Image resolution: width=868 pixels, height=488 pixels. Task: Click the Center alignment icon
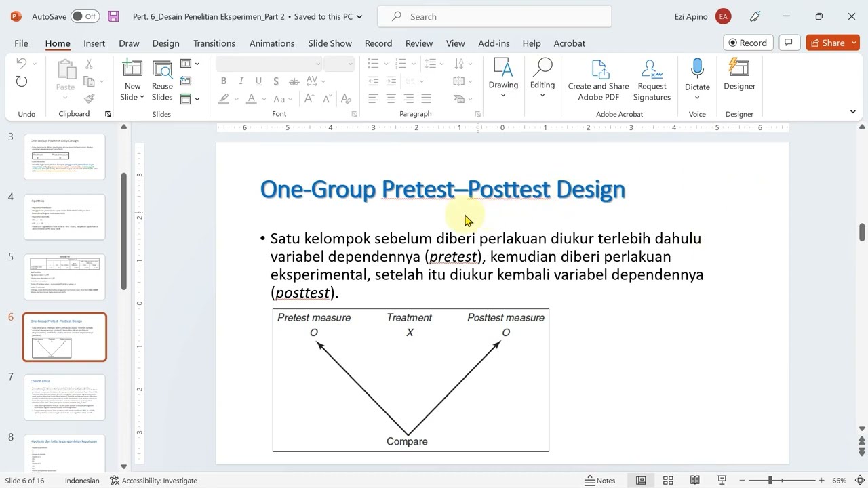391,99
